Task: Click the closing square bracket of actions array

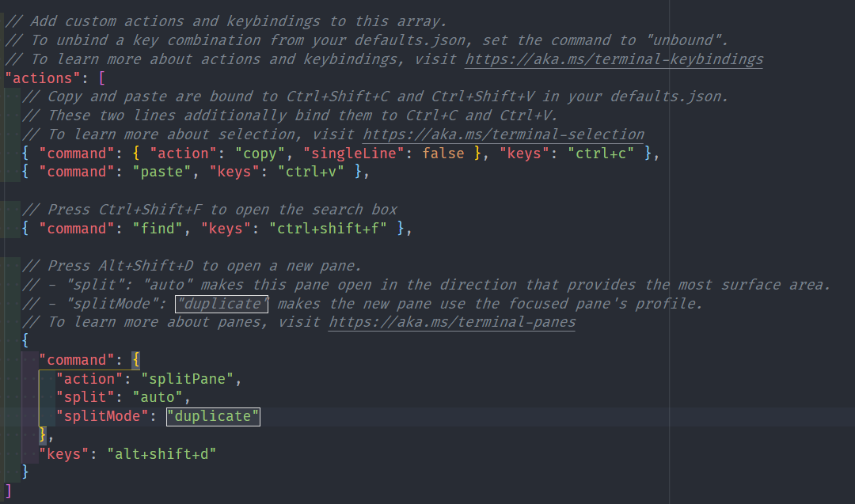Action: pyautogui.click(x=9, y=491)
